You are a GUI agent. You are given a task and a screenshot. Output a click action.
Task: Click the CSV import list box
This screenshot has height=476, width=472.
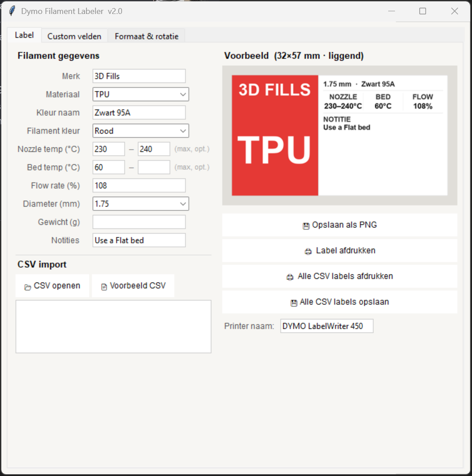[113, 326]
